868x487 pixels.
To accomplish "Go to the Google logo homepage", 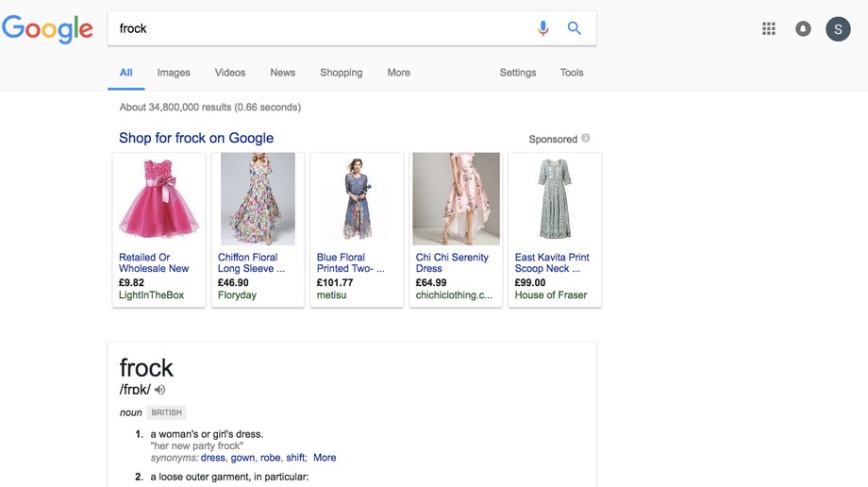I will coord(47,29).
